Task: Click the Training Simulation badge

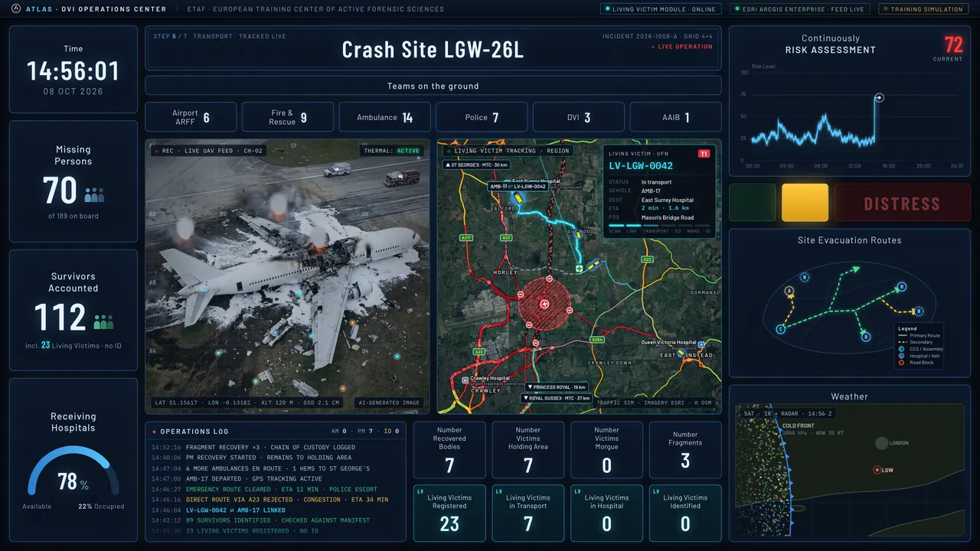Action: tap(923, 9)
